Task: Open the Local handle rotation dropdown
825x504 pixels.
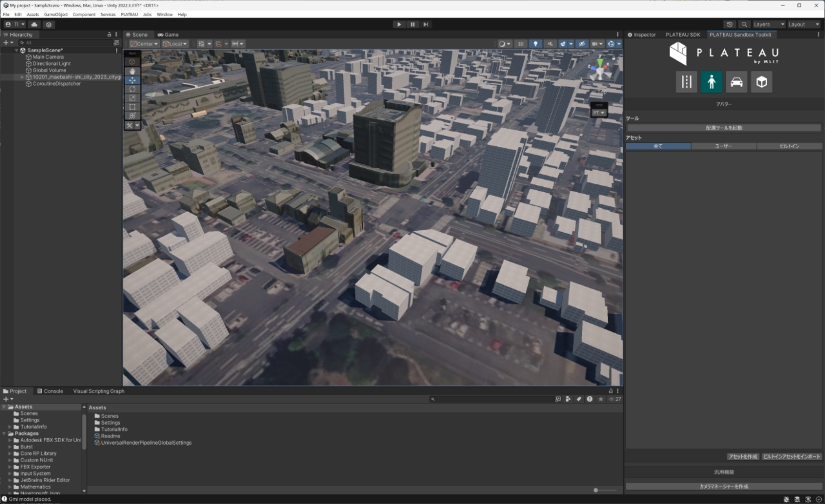Action: tap(174, 44)
